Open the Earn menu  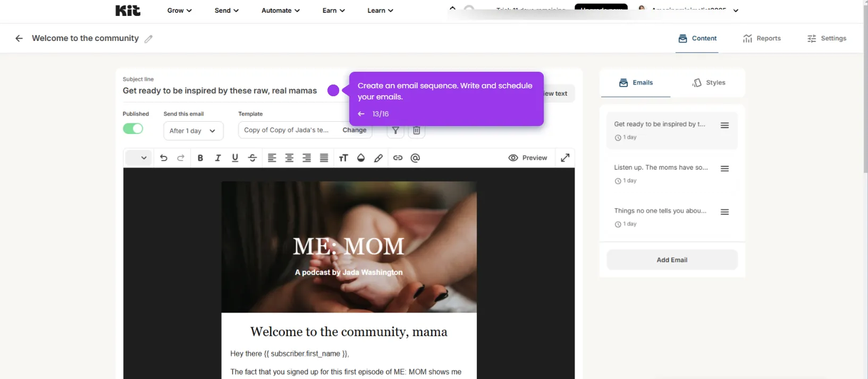pyautogui.click(x=333, y=10)
